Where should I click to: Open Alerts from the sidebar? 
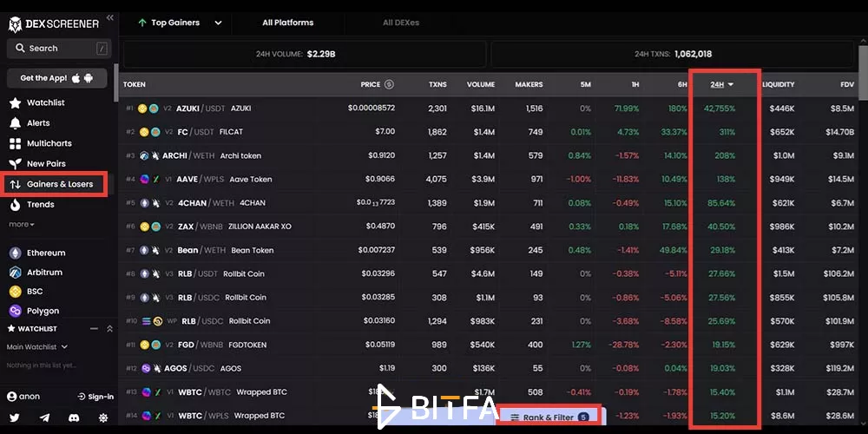pos(30,123)
